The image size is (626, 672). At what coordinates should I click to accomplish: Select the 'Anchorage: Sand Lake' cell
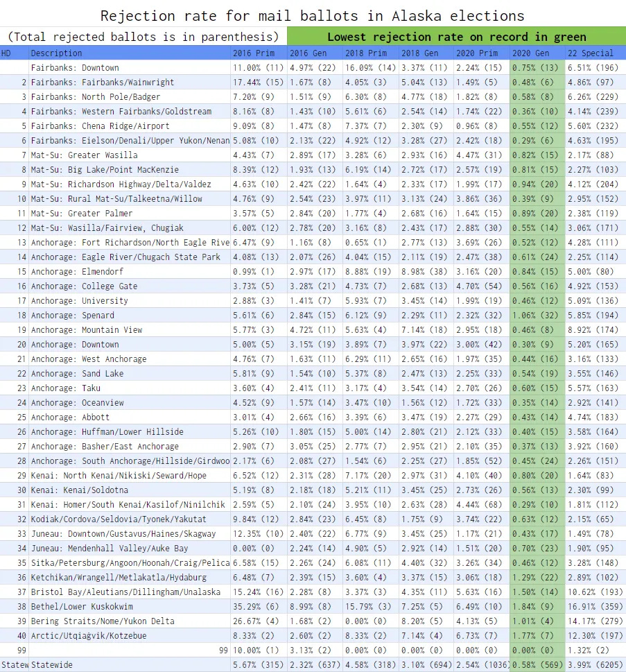pyautogui.click(x=130, y=374)
